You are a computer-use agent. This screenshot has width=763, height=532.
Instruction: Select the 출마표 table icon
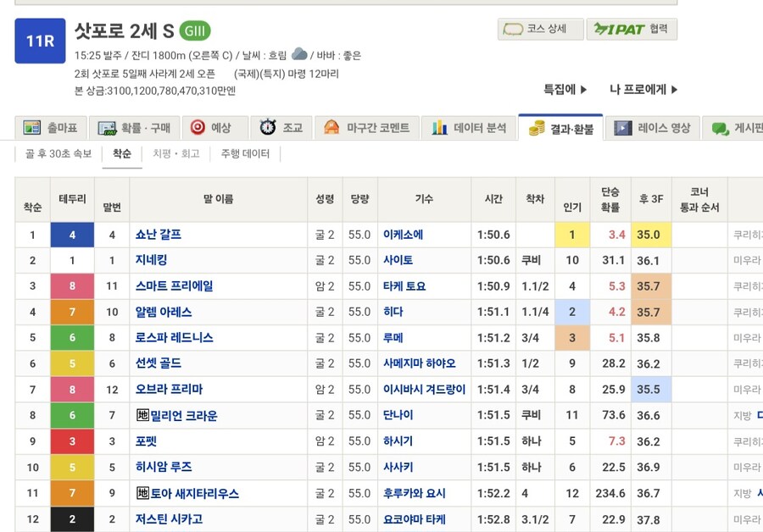click(x=31, y=126)
